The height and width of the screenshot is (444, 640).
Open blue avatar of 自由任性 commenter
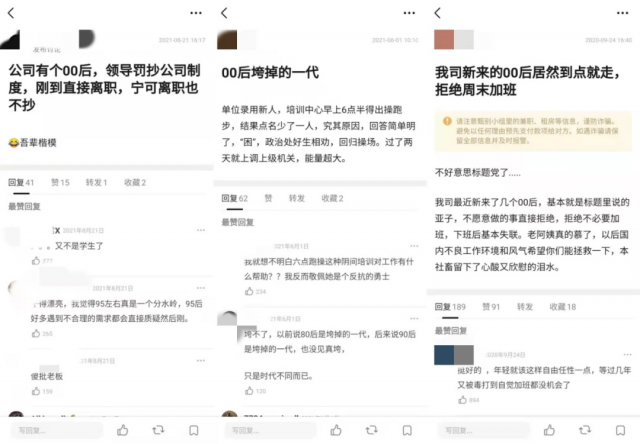pyautogui.click(x=444, y=355)
